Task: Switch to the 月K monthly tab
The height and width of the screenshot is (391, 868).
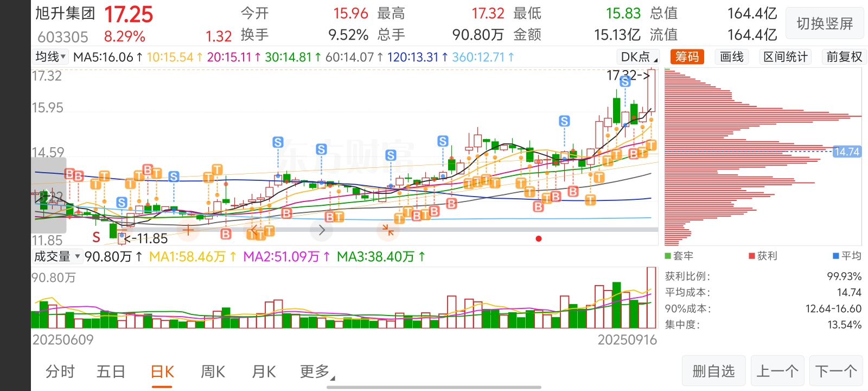Action: (264, 371)
